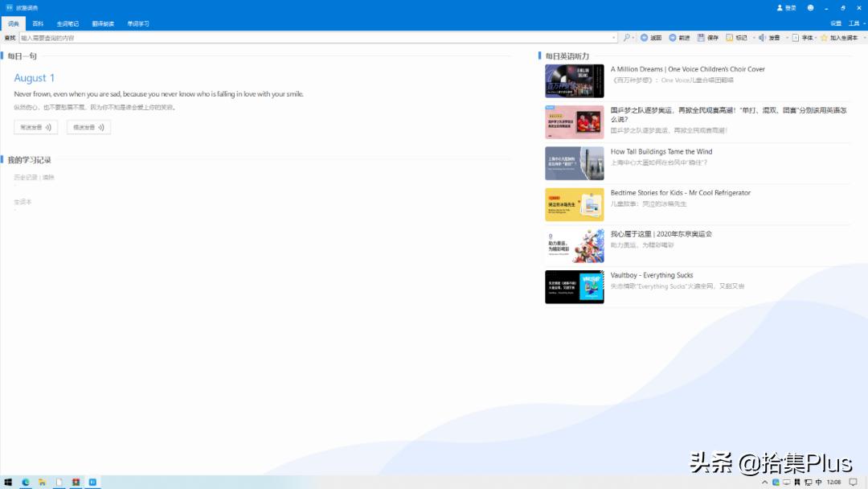Screen dimensions: 868x489
Task: Switch to the 百科 tab
Action: (x=38, y=23)
